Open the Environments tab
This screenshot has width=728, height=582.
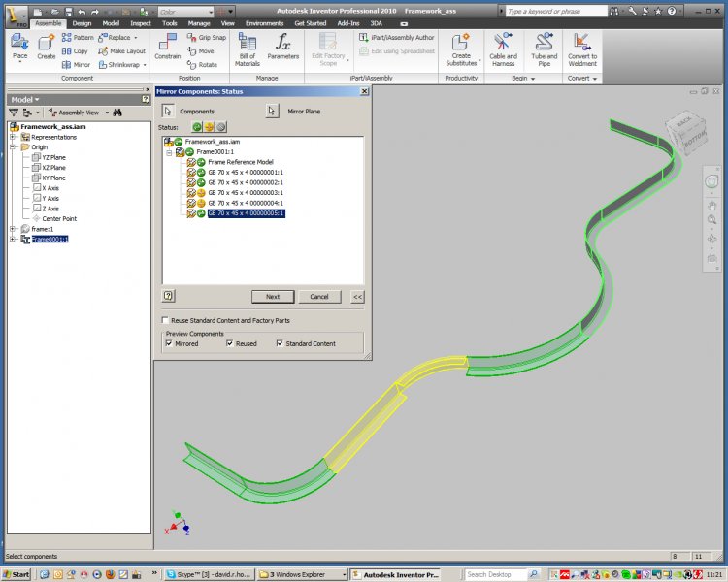[264, 23]
